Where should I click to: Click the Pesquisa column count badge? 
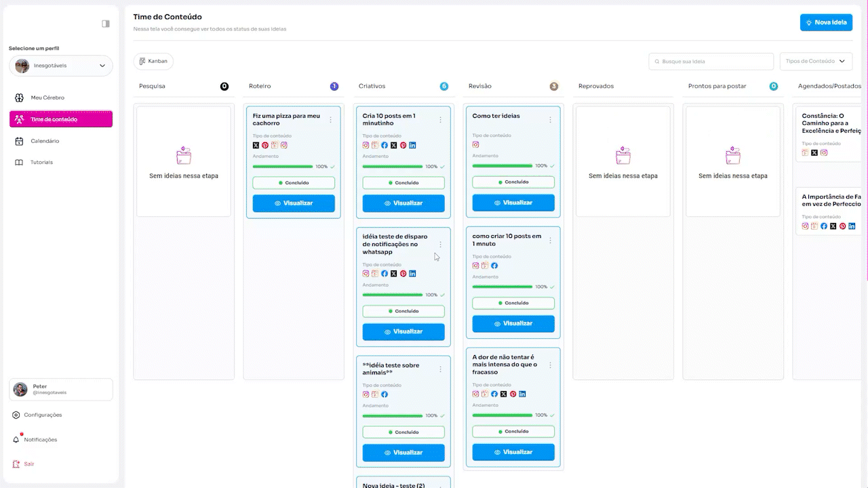pyautogui.click(x=224, y=86)
